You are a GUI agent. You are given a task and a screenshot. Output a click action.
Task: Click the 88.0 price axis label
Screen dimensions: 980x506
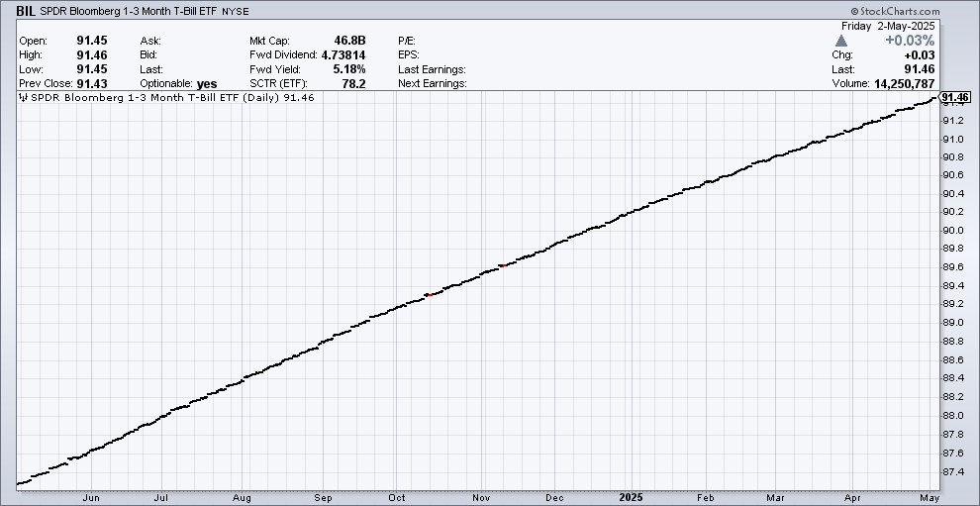[952, 415]
